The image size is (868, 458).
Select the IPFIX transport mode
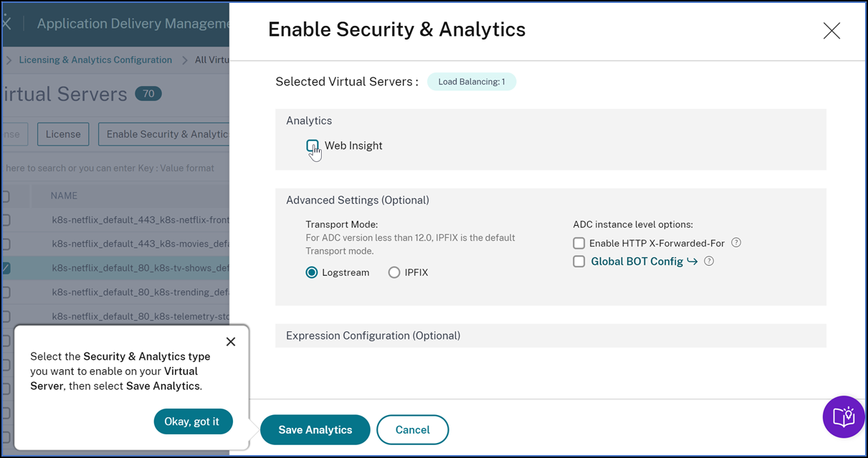(x=394, y=272)
